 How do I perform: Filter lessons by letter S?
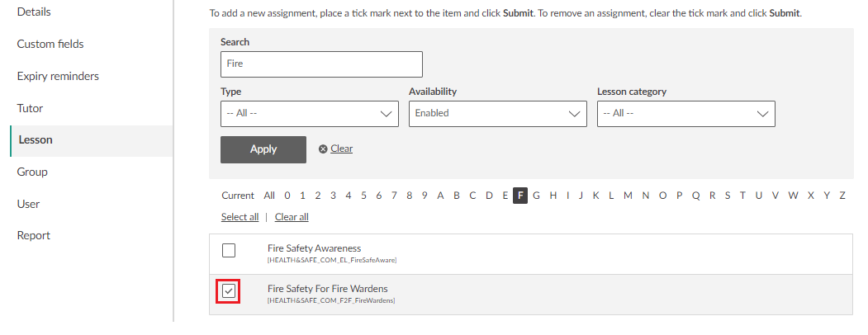(728, 196)
